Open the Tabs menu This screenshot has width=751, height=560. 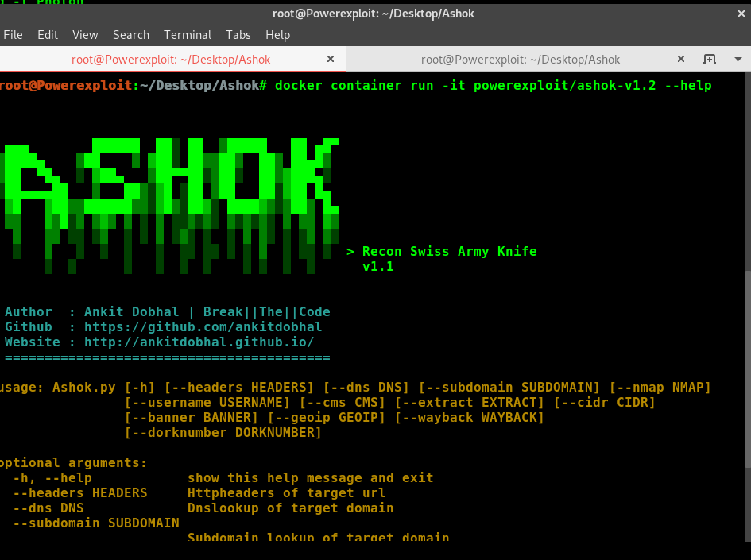click(238, 35)
